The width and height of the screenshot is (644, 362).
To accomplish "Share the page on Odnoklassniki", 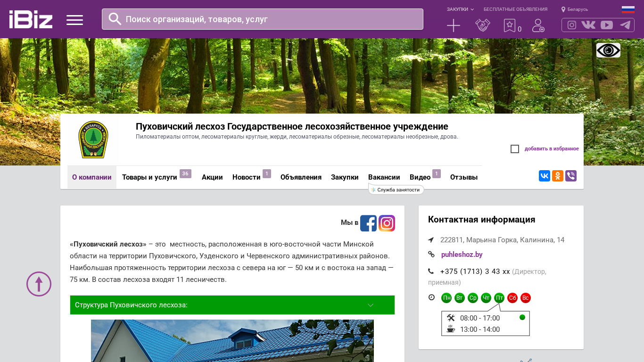I will 558,176.
